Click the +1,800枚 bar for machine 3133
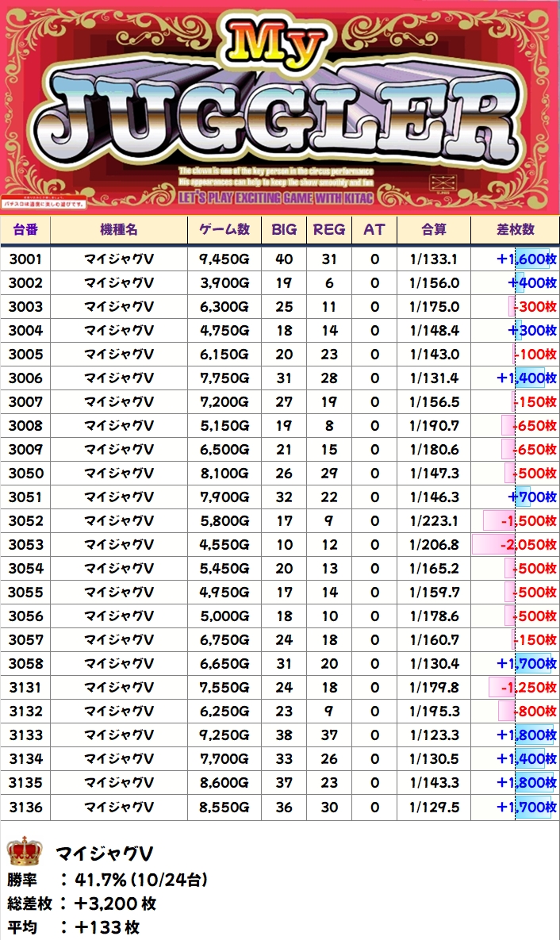560x940 pixels. 526,735
